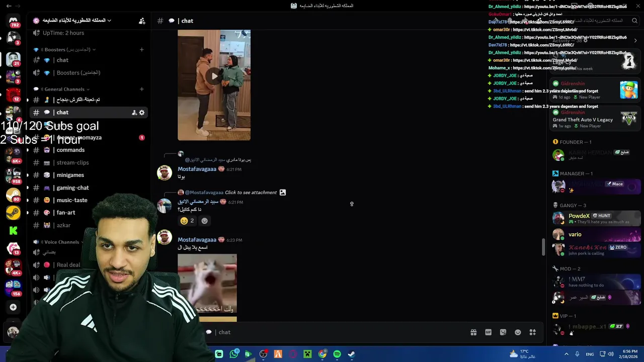
Task: Select the minigames channel
Action: 88,175
